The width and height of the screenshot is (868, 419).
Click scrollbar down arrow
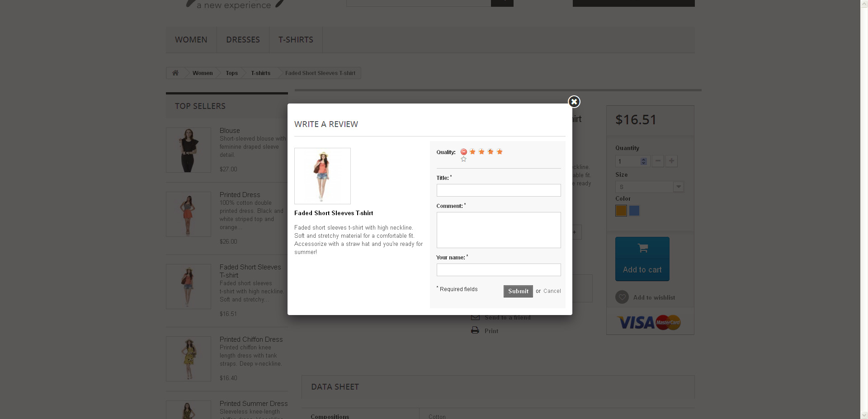pyautogui.click(x=864, y=415)
